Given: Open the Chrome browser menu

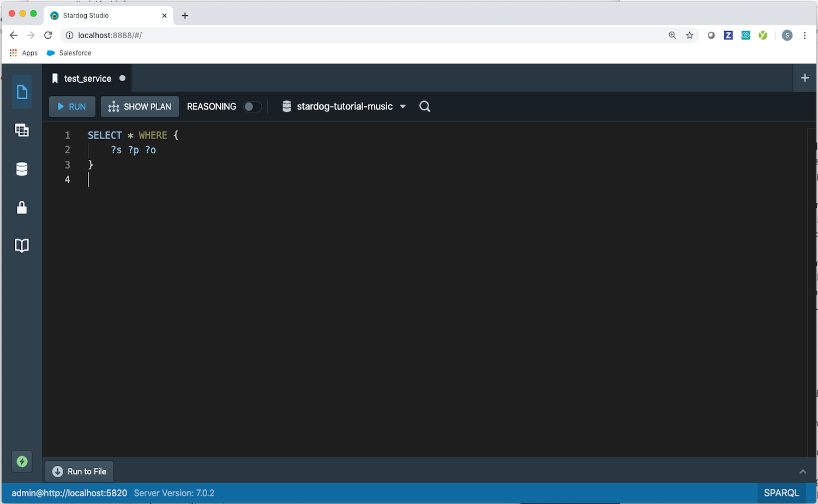Looking at the screenshot, I should pyautogui.click(x=805, y=35).
